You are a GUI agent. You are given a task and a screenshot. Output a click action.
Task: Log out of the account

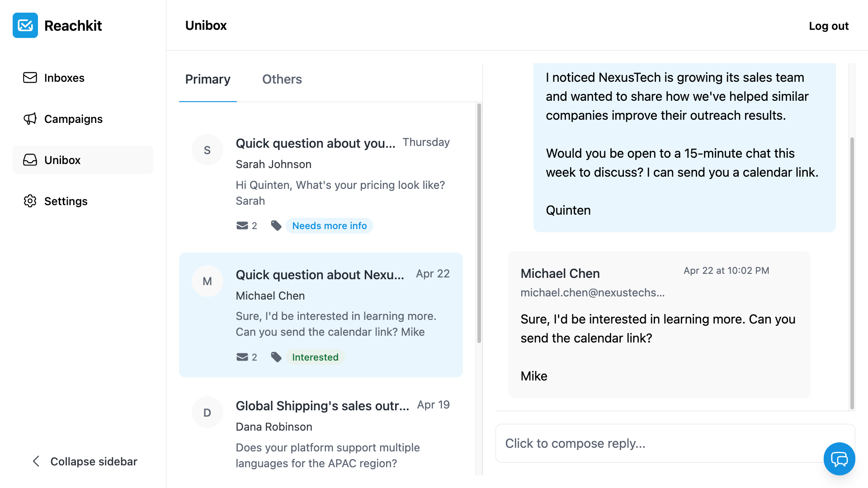[x=828, y=26]
